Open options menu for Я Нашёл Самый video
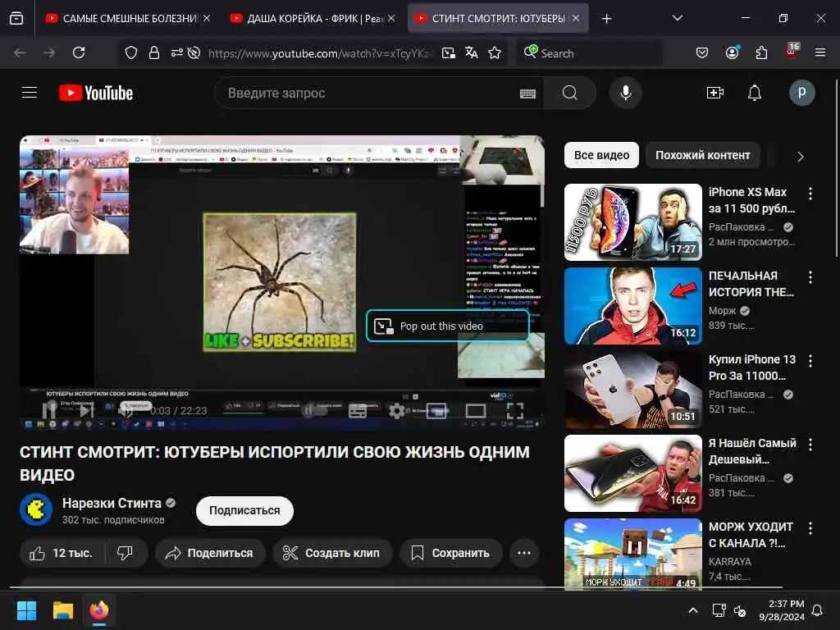The width and height of the screenshot is (840, 630). (810, 445)
